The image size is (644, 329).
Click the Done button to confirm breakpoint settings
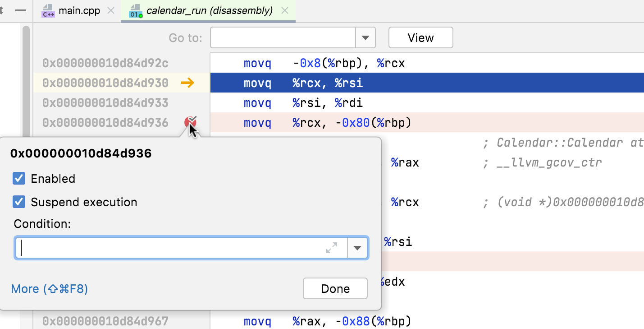coord(335,288)
